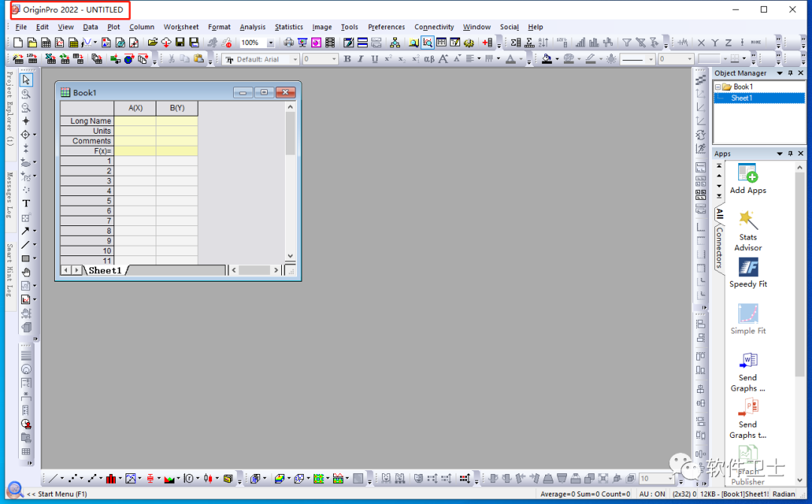The width and height of the screenshot is (812, 504).
Task: Click the Add Apps icon
Action: [x=748, y=179]
